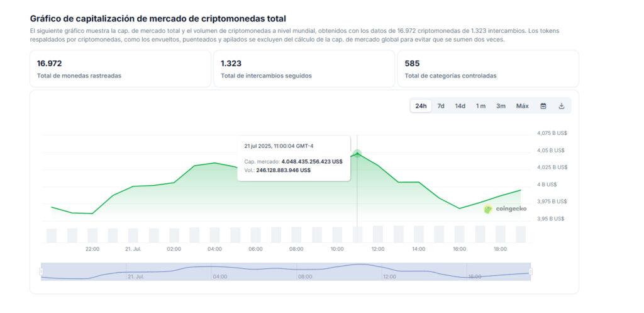Click the left handle of range navigator
This screenshot has width=644, height=313.
[42, 271]
